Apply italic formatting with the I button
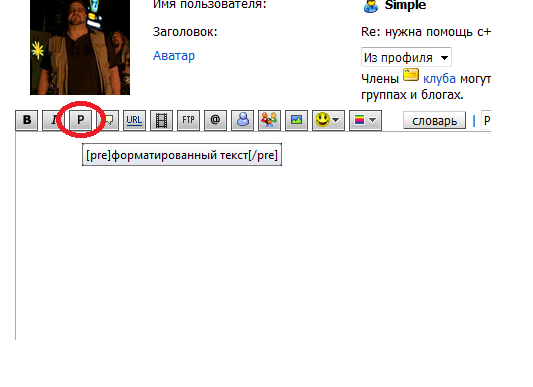 coord(53,120)
